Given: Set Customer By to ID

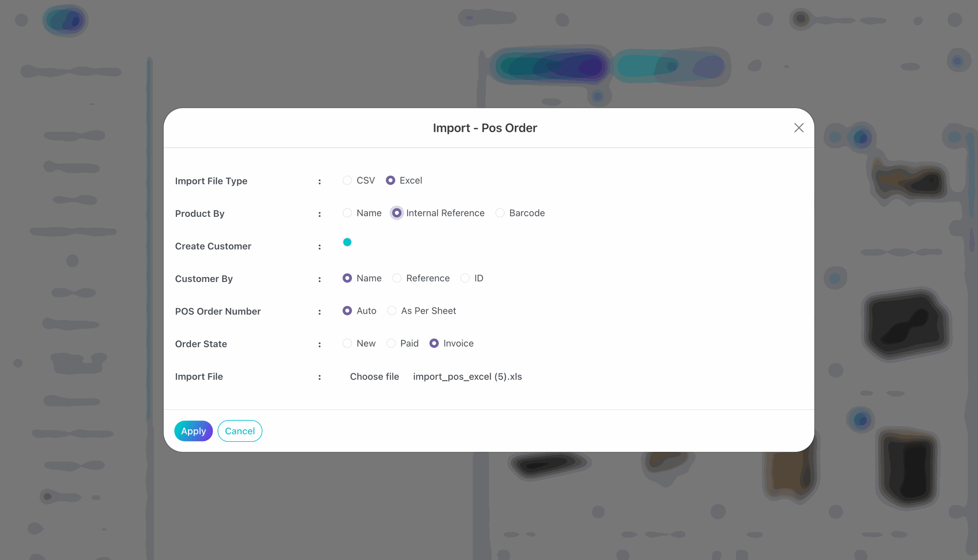Looking at the screenshot, I should [x=465, y=278].
